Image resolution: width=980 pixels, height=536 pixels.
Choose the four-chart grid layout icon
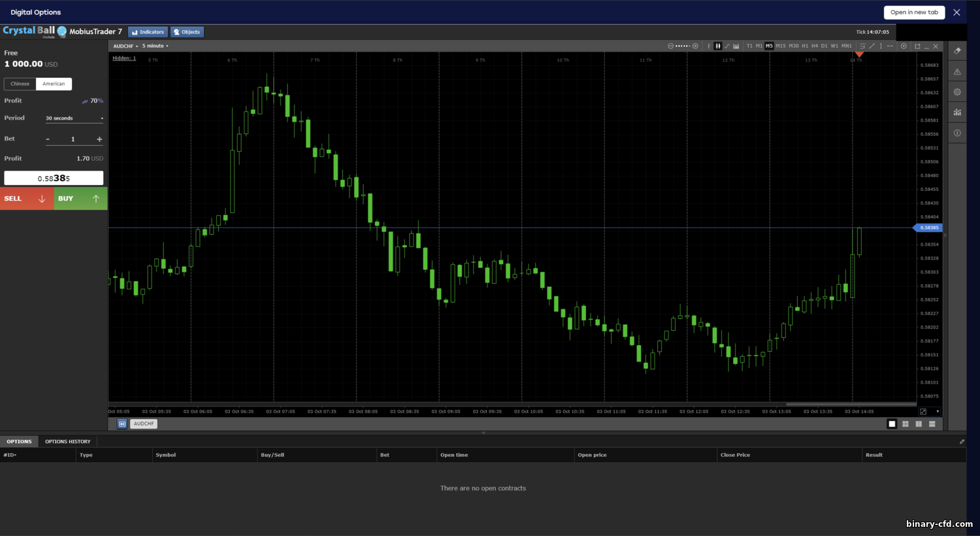coord(906,424)
